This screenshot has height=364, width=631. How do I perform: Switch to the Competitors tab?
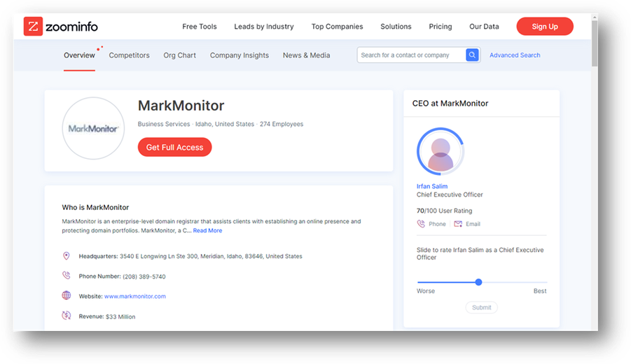[x=129, y=55]
